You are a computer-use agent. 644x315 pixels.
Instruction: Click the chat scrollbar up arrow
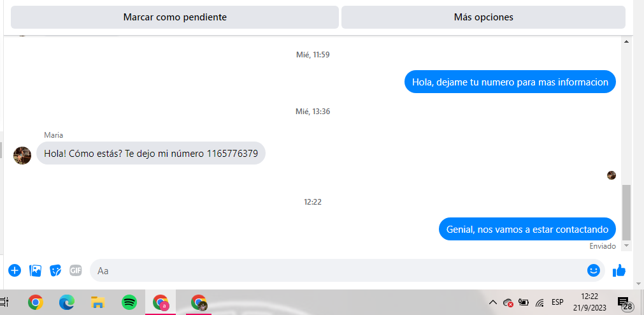[x=626, y=41]
